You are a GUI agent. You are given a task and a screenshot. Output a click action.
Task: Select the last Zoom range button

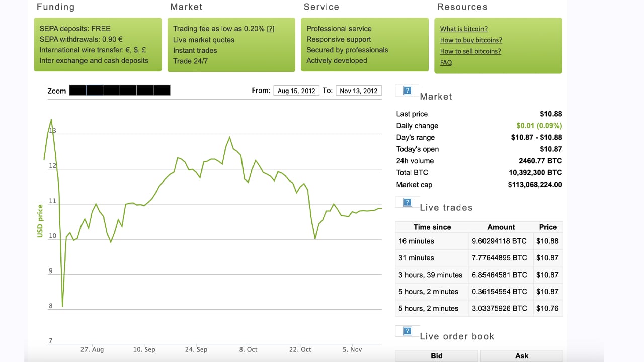(x=162, y=90)
